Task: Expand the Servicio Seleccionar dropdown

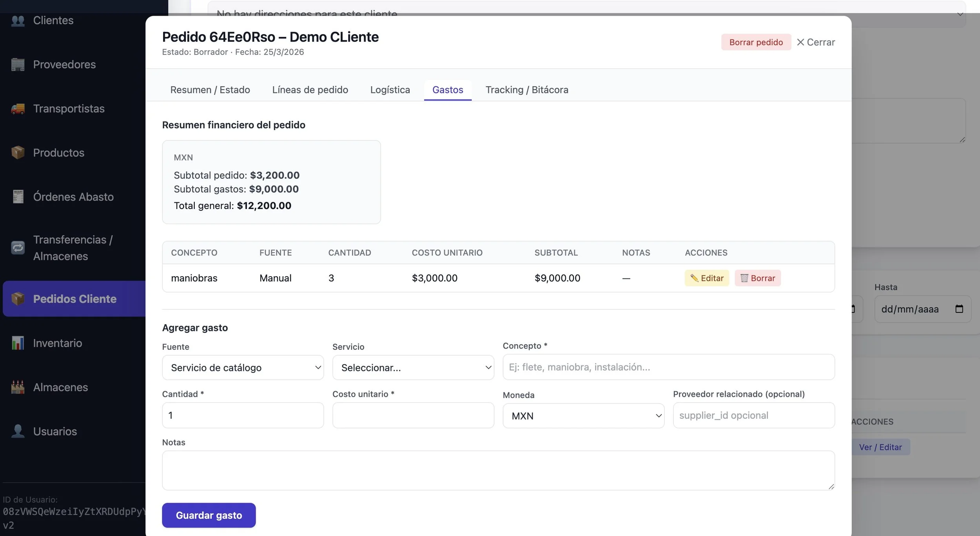Action: pyautogui.click(x=413, y=367)
